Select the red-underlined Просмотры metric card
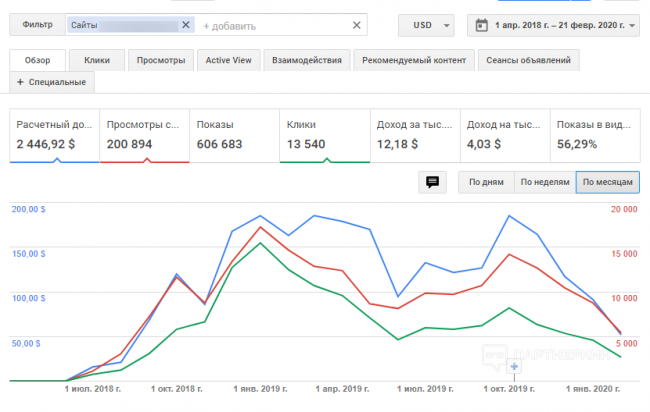 (x=142, y=135)
